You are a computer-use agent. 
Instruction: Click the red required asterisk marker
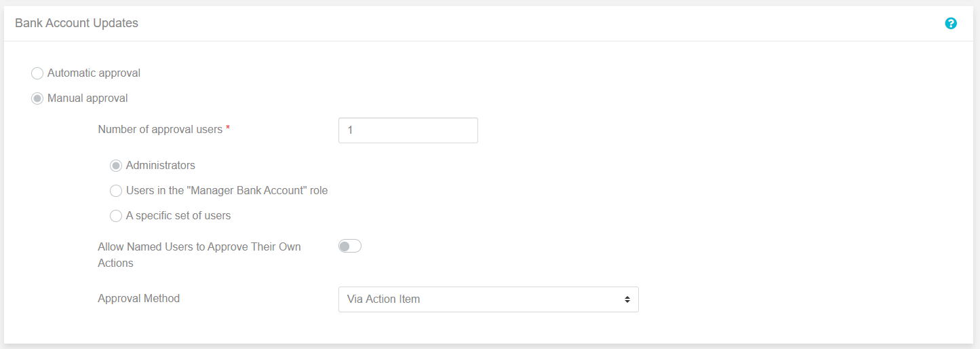(228, 128)
